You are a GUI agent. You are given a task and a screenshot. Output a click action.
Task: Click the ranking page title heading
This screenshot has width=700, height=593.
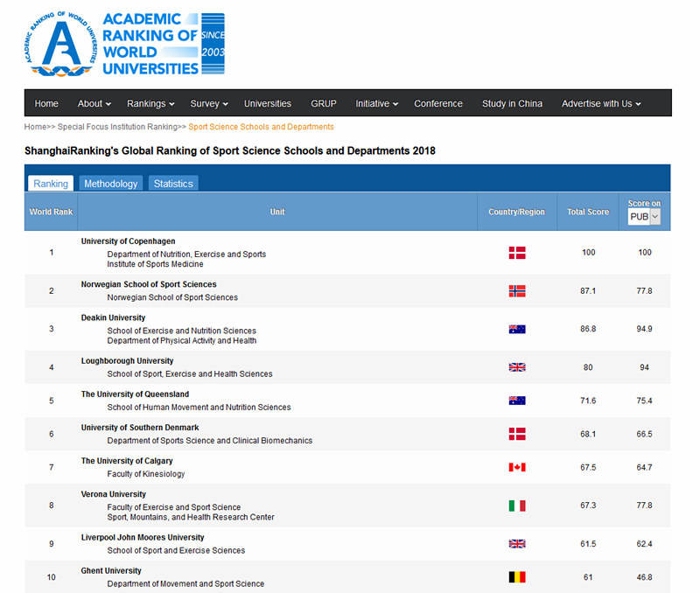pyautogui.click(x=230, y=150)
